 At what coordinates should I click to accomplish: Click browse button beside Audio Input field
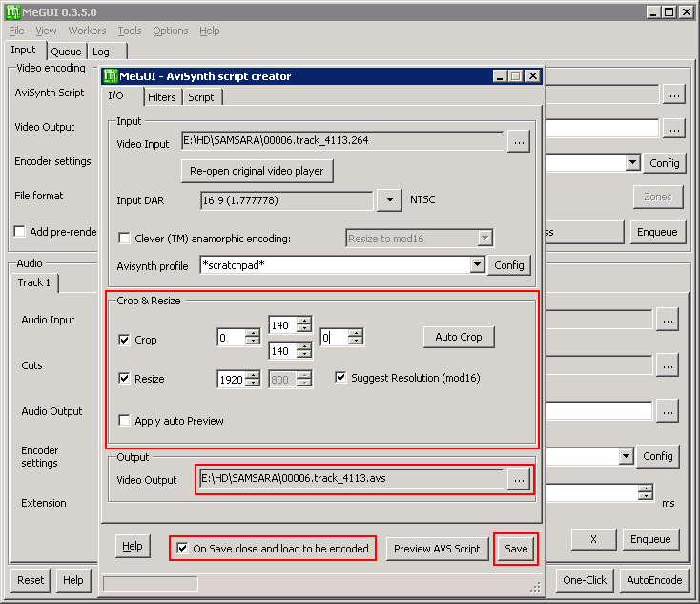[x=668, y=321]
